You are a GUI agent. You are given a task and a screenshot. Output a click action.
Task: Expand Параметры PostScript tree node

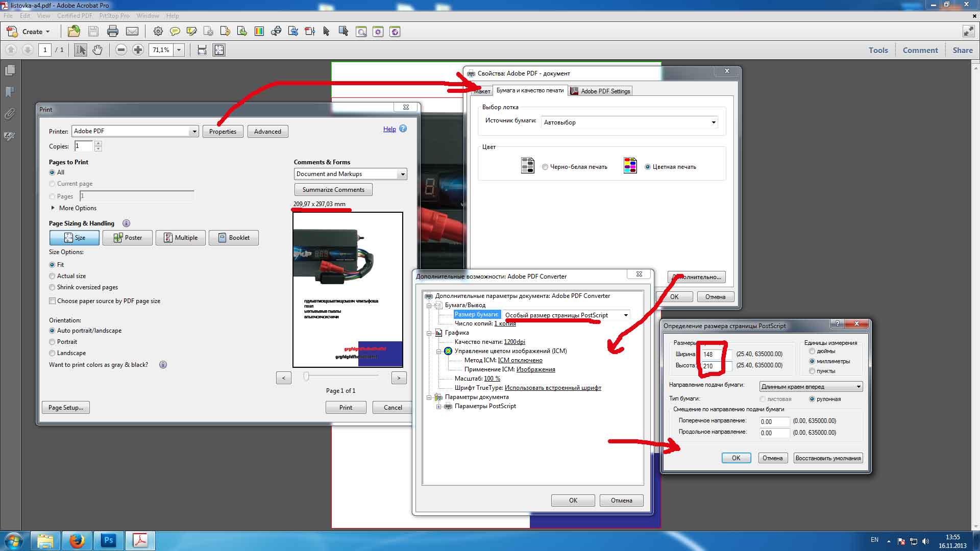coord(438,407)
